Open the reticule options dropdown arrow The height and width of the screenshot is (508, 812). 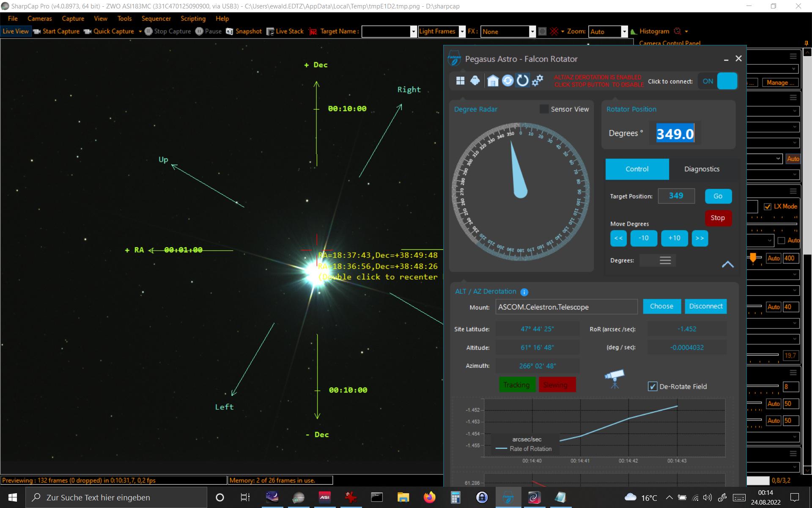tap(562, 31)
